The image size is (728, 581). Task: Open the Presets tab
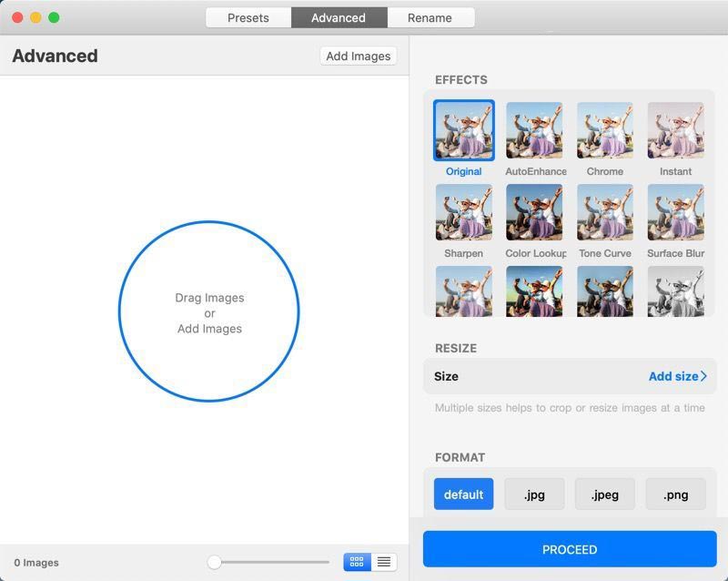coord(248,17)
